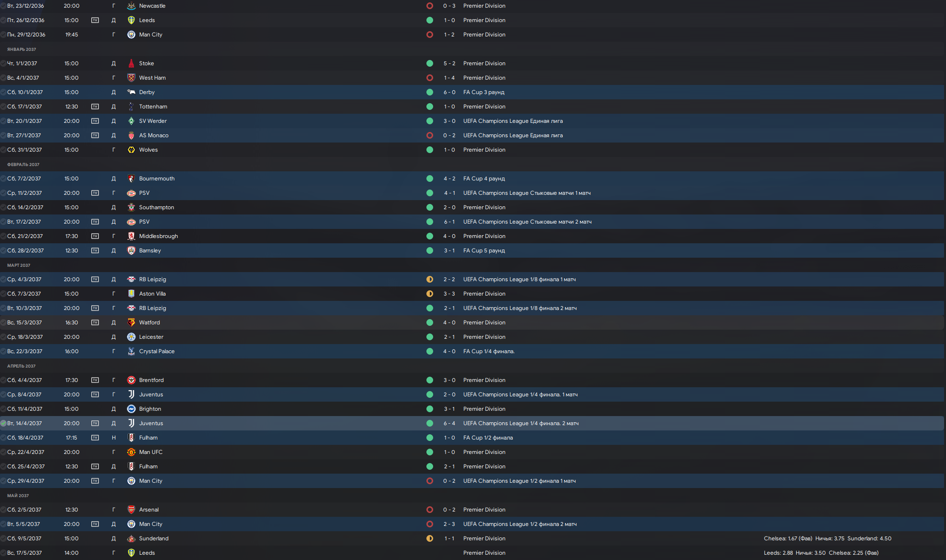946x560 pixels.
Task: Click TV icon for Barnsley FA Cup match
Action: pyautogui.click(x=95, y=250)
